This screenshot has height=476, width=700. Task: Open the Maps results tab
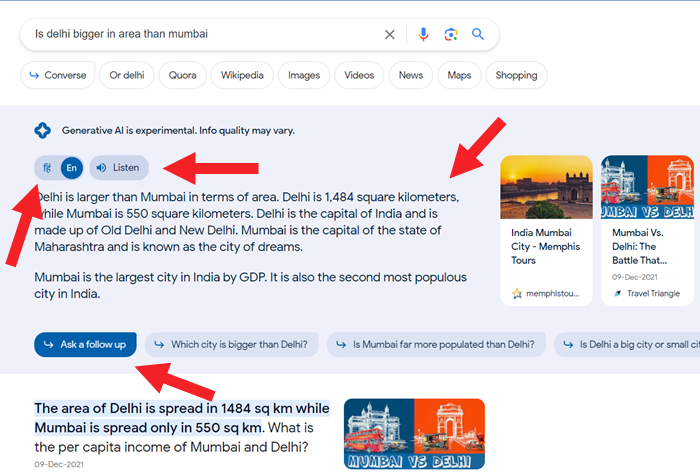click(x=459, y=75)
